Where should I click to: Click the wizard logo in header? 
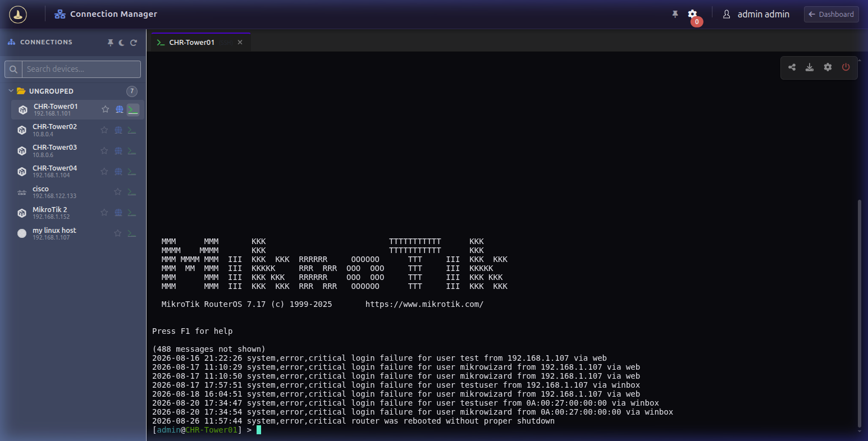(x=18, y=15)
